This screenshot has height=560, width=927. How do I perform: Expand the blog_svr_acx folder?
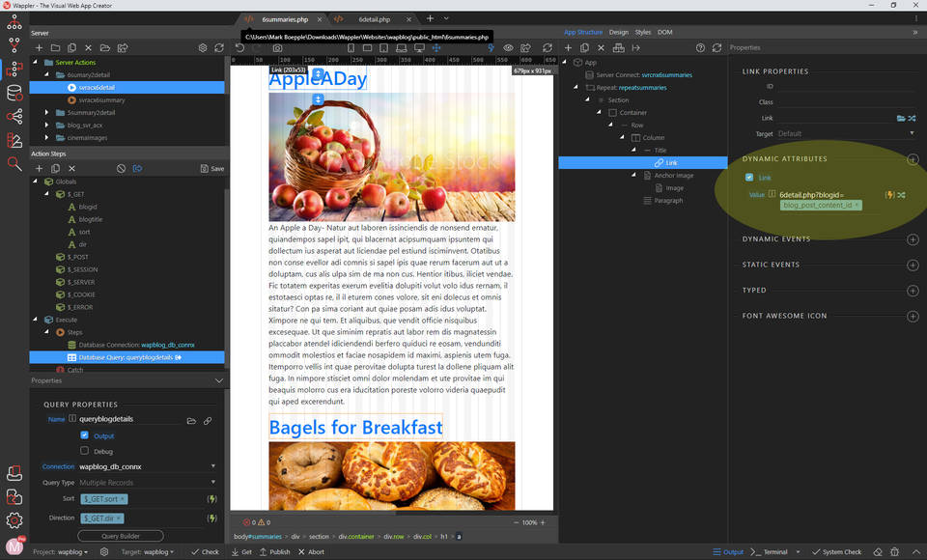click(47, 125)
